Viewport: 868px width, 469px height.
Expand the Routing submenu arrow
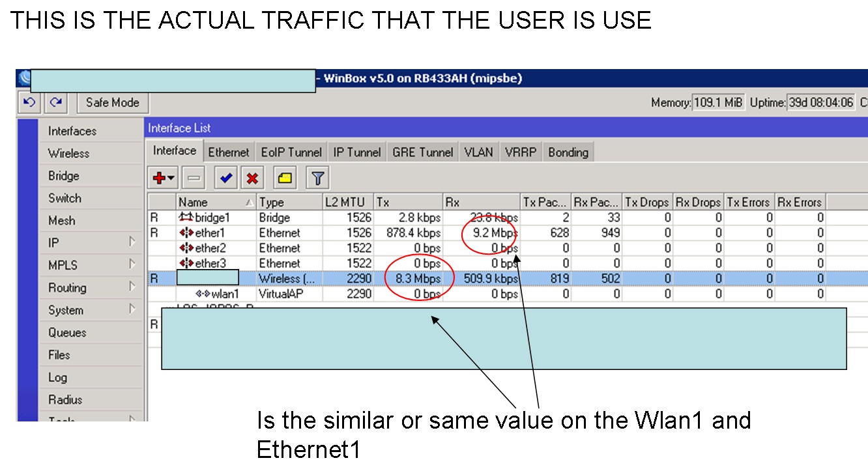[132, 287]
